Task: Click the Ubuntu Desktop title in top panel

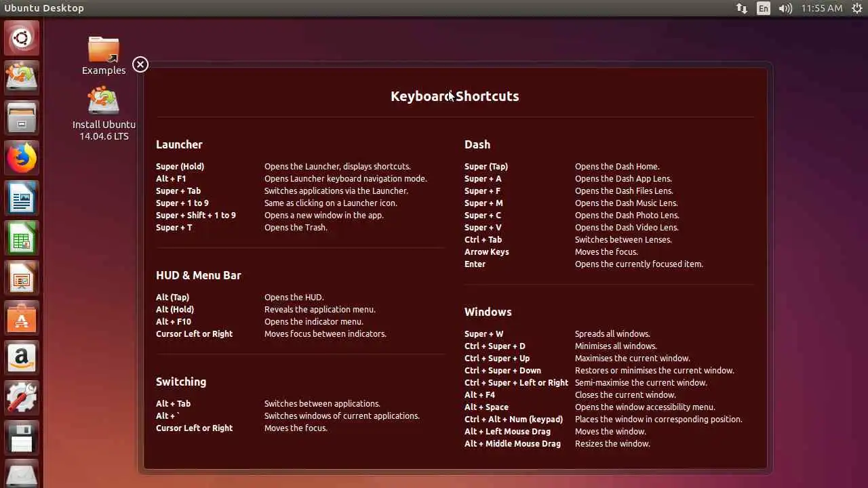Action: coord(44,8)
